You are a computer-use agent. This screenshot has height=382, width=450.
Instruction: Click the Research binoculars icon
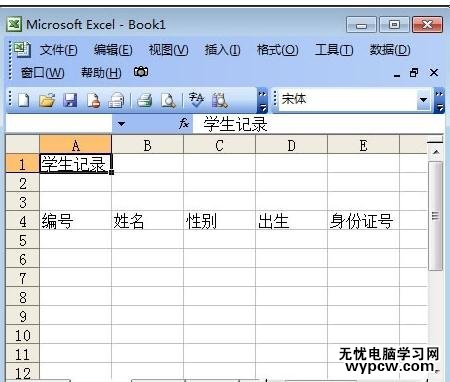coord(220,100)
